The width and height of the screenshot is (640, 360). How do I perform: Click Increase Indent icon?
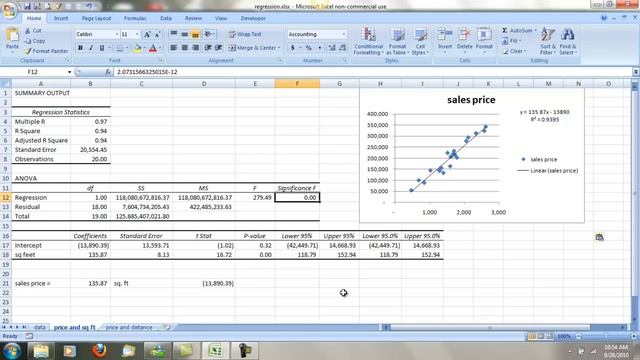218,48
